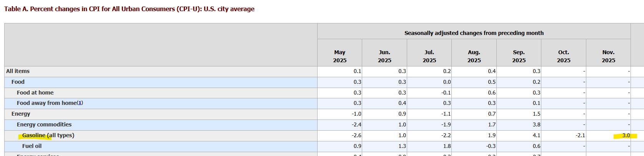The width and height of the screenshot is (644, 156).
Task: Click the Nov. 2025 column header
Action: point(608,56)
